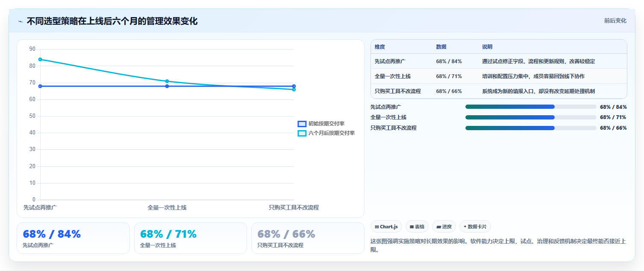Viewport: 644px width, 271px height.
Task: Click table value 68% / 84%
Action: (x=449, y=61)
